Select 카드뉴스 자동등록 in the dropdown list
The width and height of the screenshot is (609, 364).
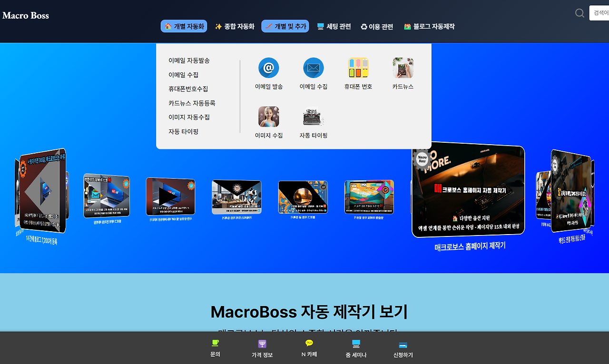192,103
